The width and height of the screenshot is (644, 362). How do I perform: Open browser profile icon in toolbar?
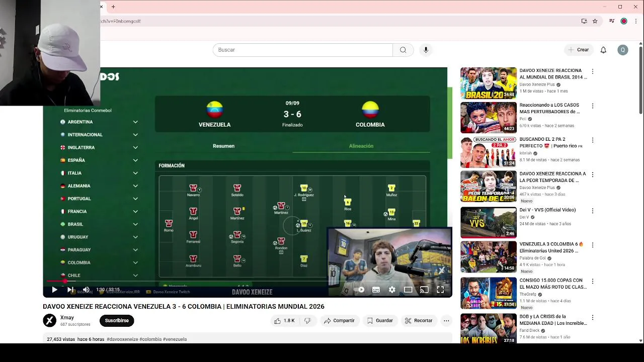624,21
